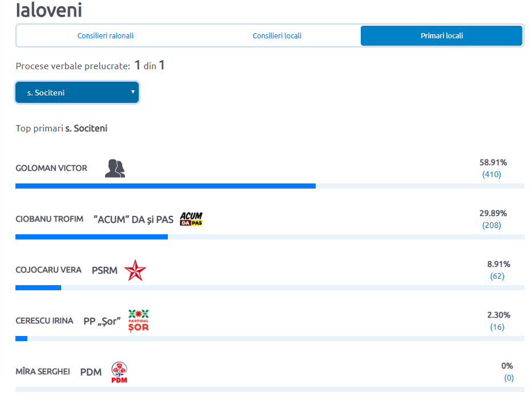Click Cerescu Irina's vote progress bar
Image resolution: width=532 pixels, height=408 pixels.
click(x=270, y=339)
